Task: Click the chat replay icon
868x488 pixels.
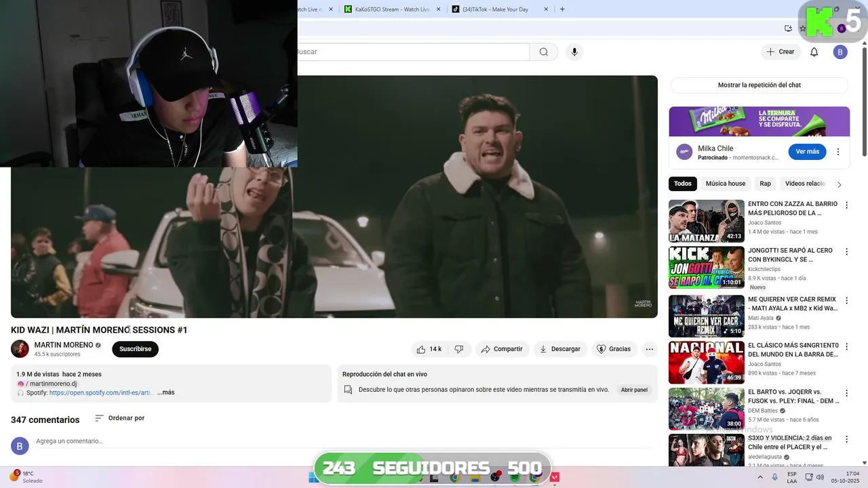Action: tap(348, 390)
